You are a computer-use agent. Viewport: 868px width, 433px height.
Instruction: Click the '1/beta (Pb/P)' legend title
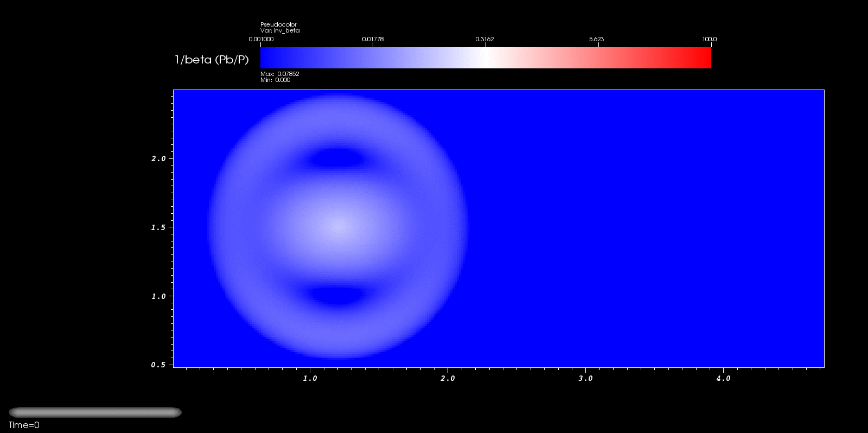click(212, 60)
